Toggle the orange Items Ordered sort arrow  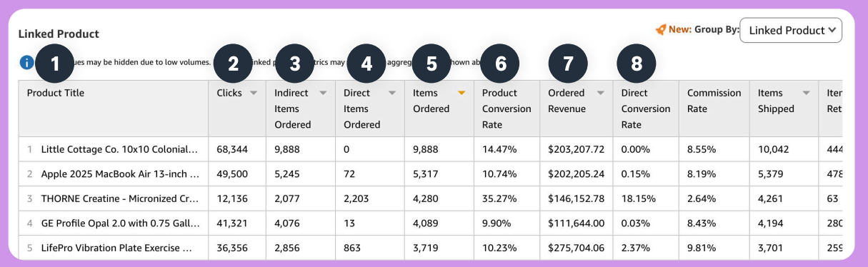(x=462, y=93)
